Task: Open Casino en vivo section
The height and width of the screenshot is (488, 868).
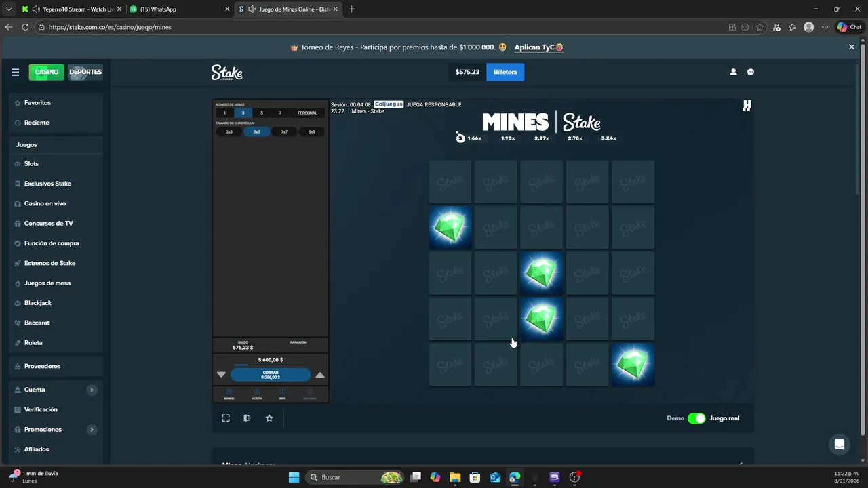Action: [56, 203]
